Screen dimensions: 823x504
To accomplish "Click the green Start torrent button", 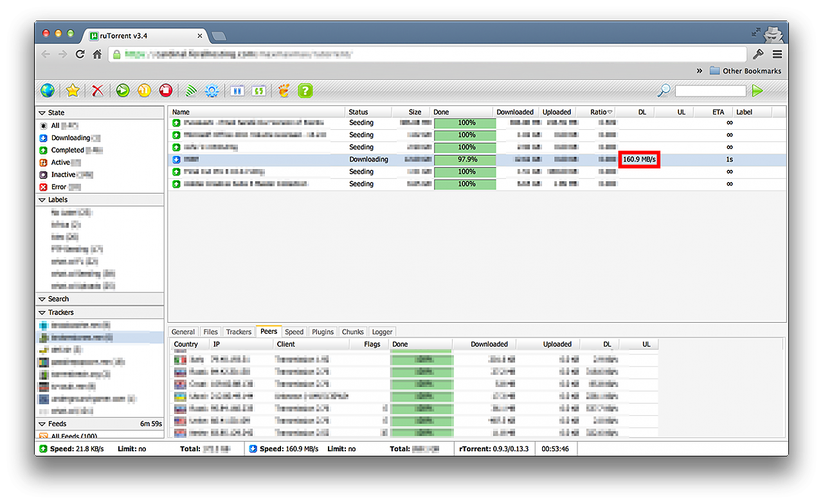I will pos(123,91).
